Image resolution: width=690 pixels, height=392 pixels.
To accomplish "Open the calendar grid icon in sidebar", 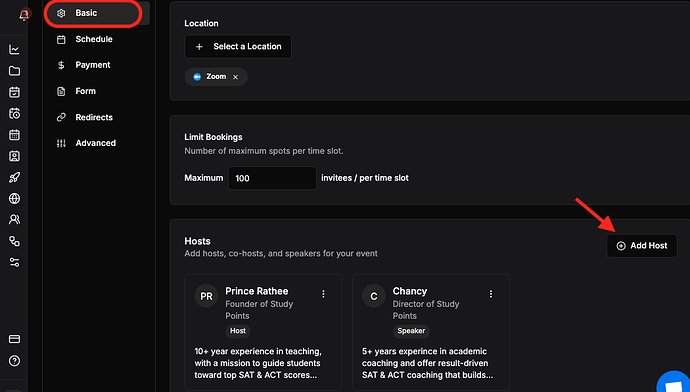I will 14,135.
